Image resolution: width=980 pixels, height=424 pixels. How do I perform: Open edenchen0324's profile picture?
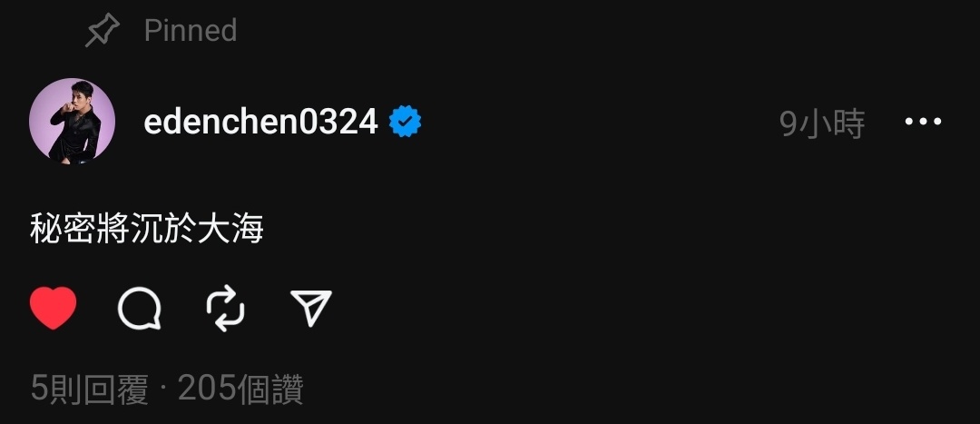click(x=72, y=122)
